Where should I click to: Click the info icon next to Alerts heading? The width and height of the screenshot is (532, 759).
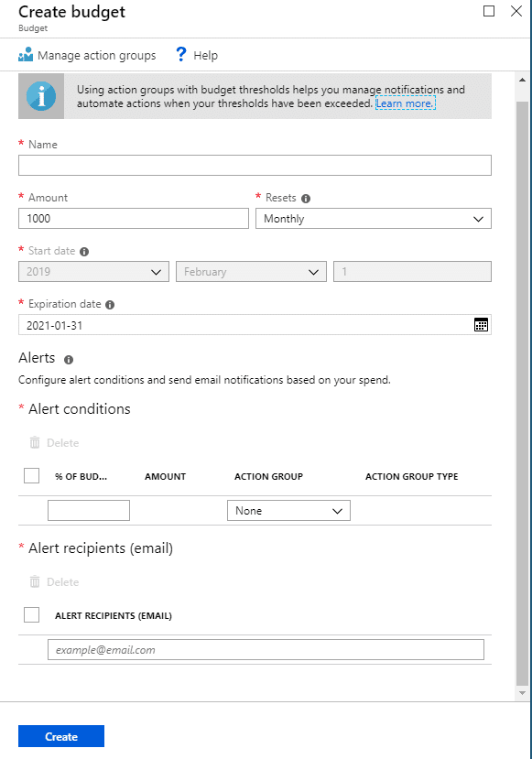69,360
